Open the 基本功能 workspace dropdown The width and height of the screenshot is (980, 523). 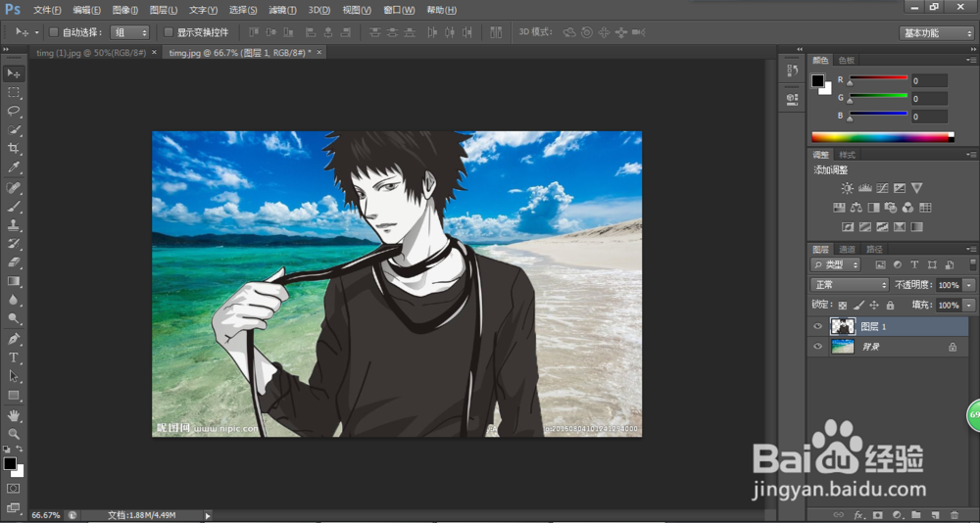(x=936, y=33)
